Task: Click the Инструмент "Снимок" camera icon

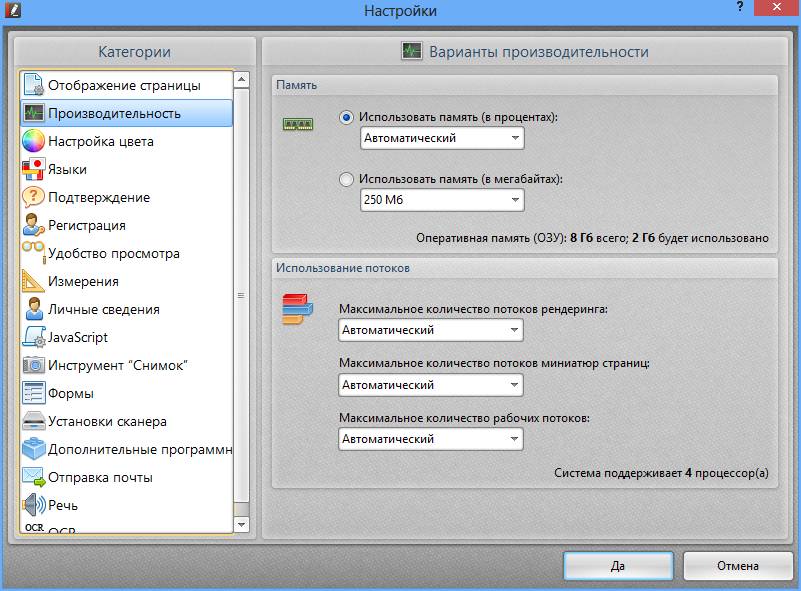Action: (33, 365)
